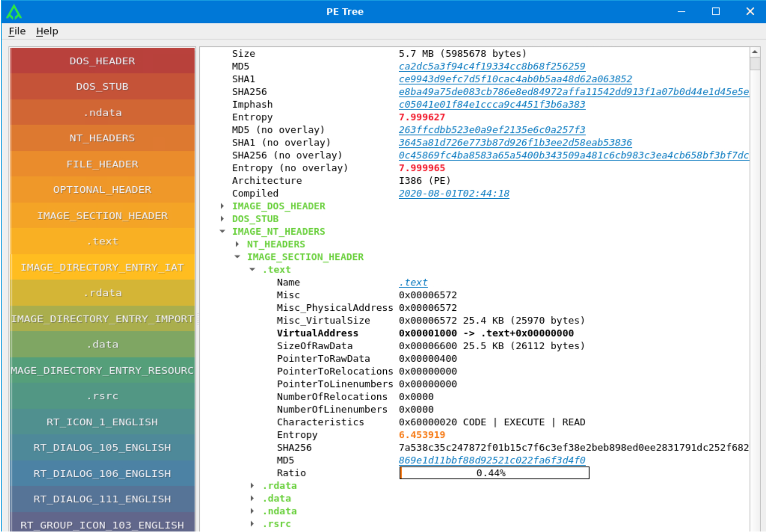Open the Help menu
The width and height of the screenshot is (766, 532).
click(x=47, y=31)
